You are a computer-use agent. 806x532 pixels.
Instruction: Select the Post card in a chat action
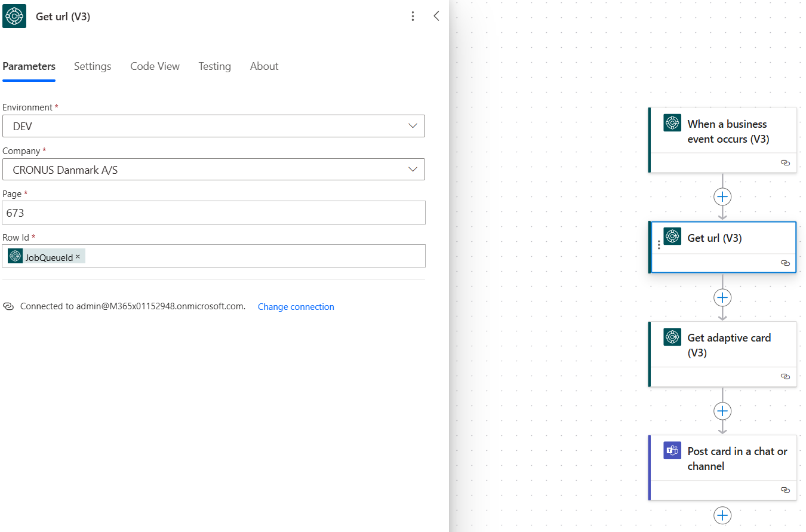tap(722, 468)
